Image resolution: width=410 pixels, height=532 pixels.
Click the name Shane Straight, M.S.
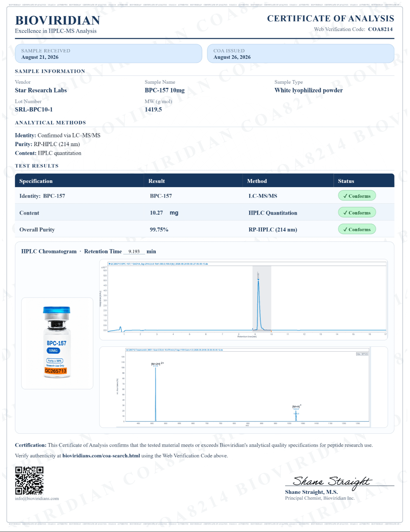tap(311, 492)
